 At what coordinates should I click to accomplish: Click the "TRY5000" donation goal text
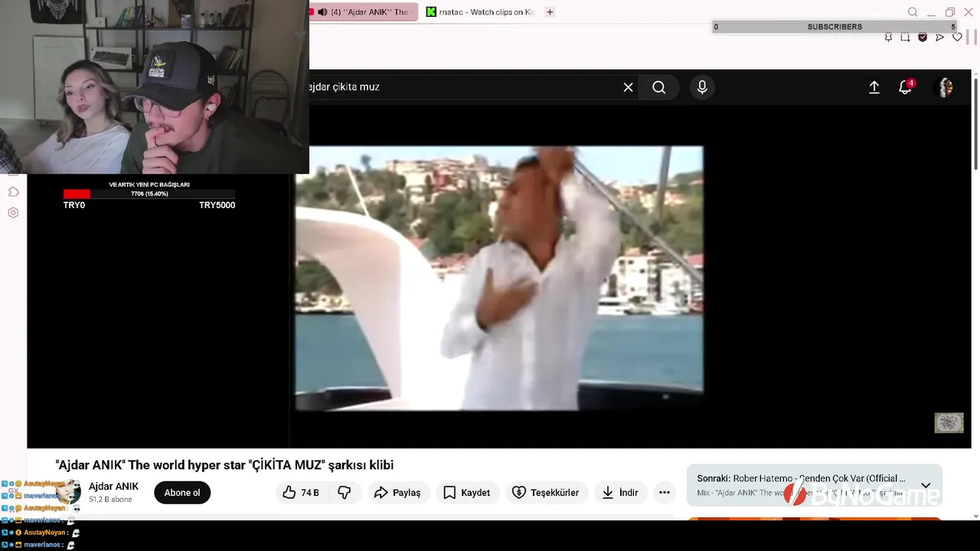pyautogui.click(x=217, y=205)
